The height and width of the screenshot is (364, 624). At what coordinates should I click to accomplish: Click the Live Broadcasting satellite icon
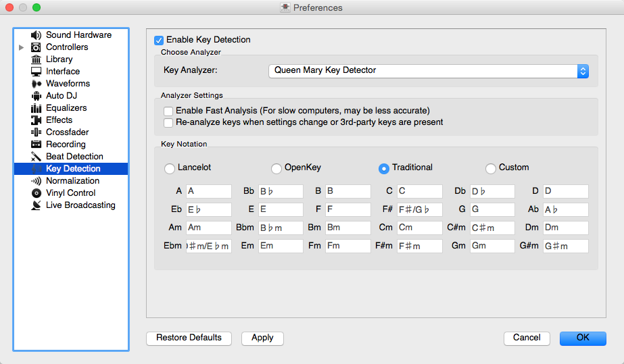point(36,205)
